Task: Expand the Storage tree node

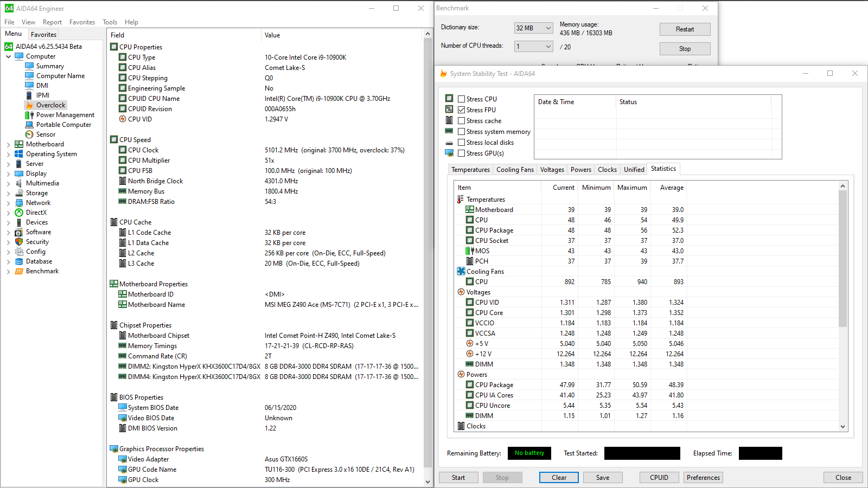Action: coord(9,193)
